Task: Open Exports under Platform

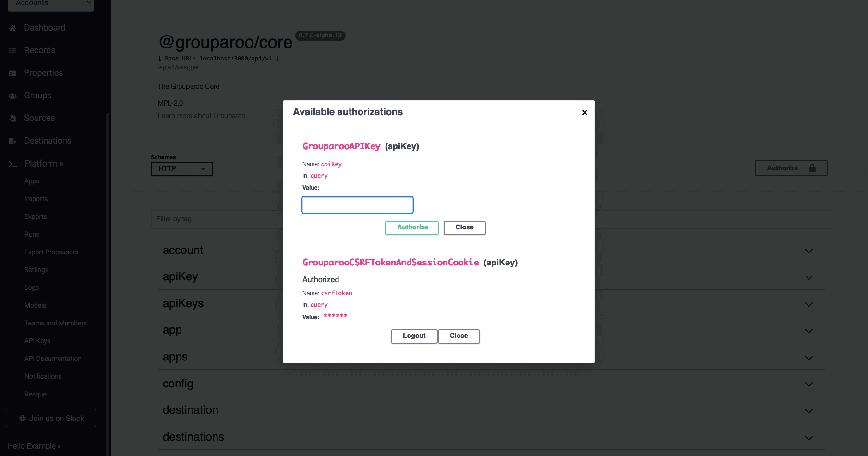Action: point(36,216)
